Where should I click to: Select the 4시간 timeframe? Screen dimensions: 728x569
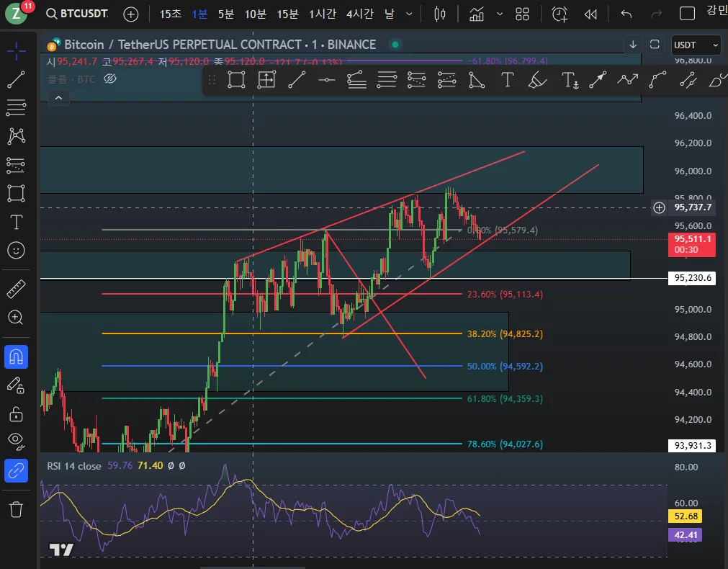[x=359, y=14]
